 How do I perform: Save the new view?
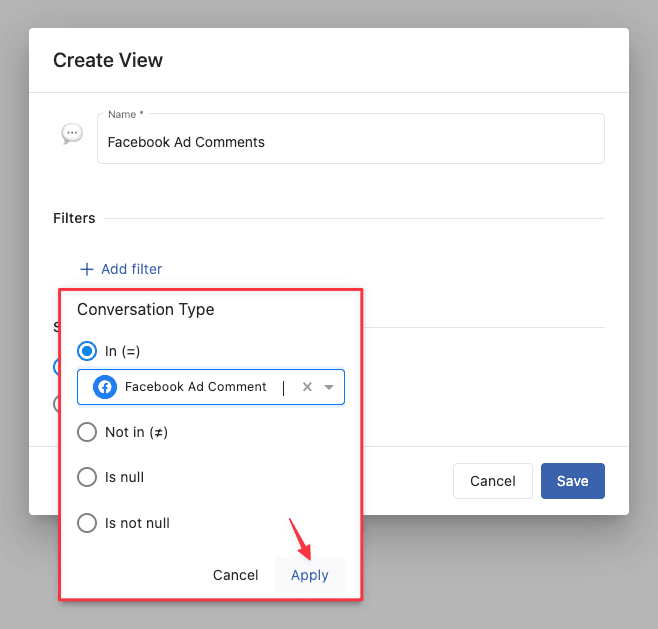(x=572, y=481)
